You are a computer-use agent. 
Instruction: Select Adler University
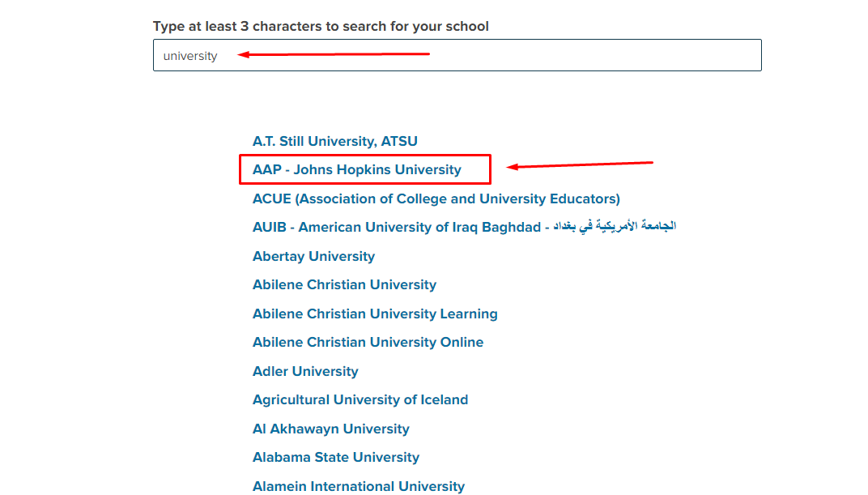(x=305, y=371)
